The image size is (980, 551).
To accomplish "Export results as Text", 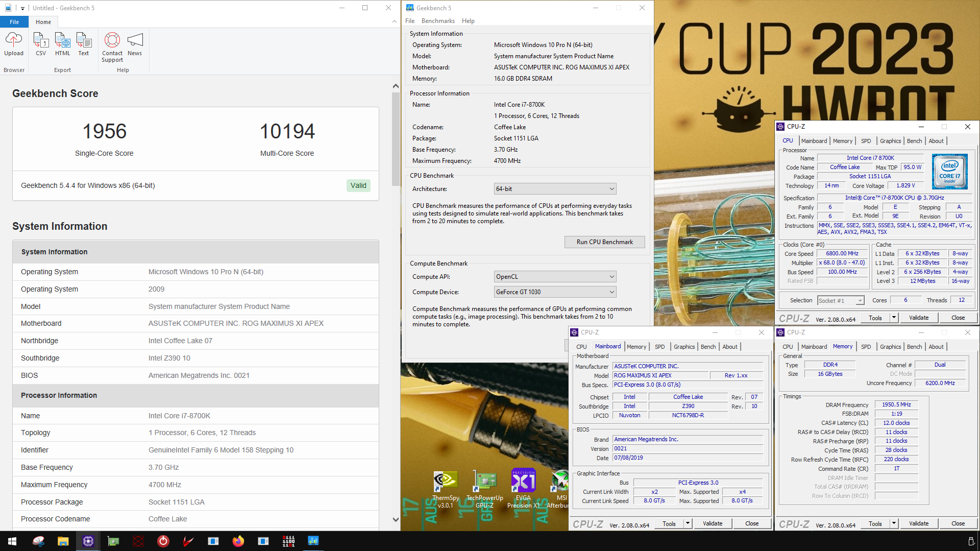I will 84,44.
